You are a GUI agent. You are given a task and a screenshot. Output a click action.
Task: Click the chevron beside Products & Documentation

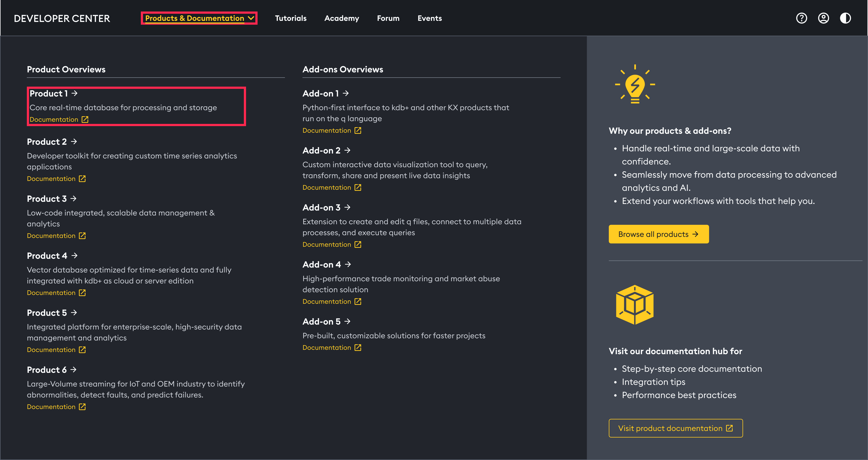[x=251, y=18]
